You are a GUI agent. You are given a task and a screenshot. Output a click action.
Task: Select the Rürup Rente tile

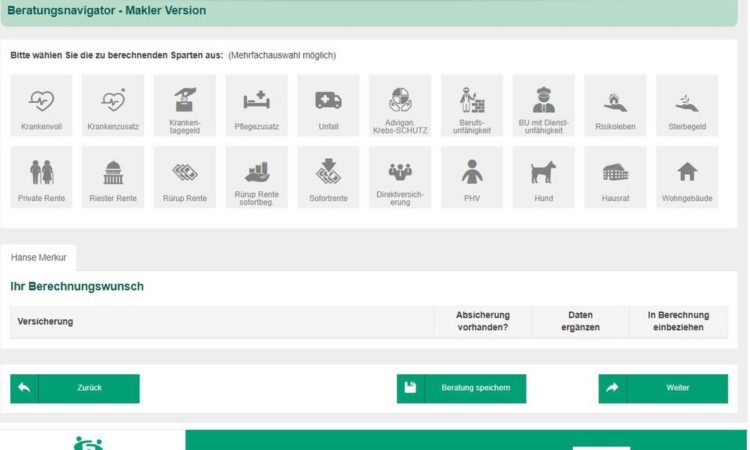coord(185,178)
